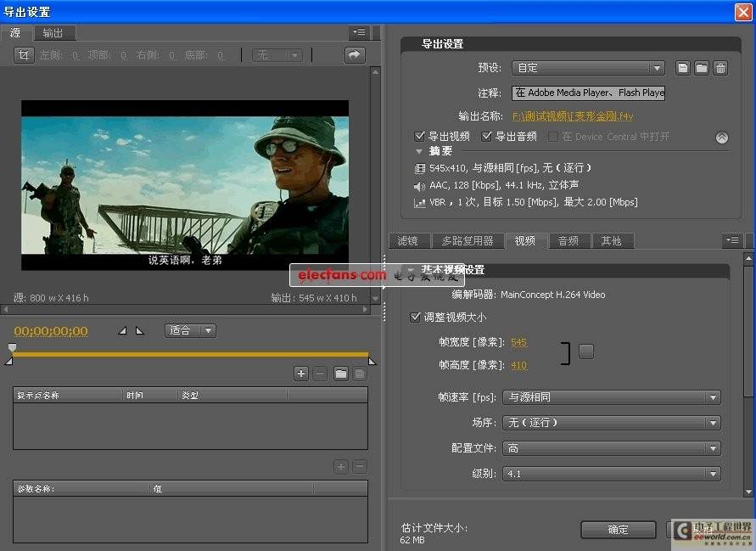Open the 级别 level dropdown

tap(611, 474)
